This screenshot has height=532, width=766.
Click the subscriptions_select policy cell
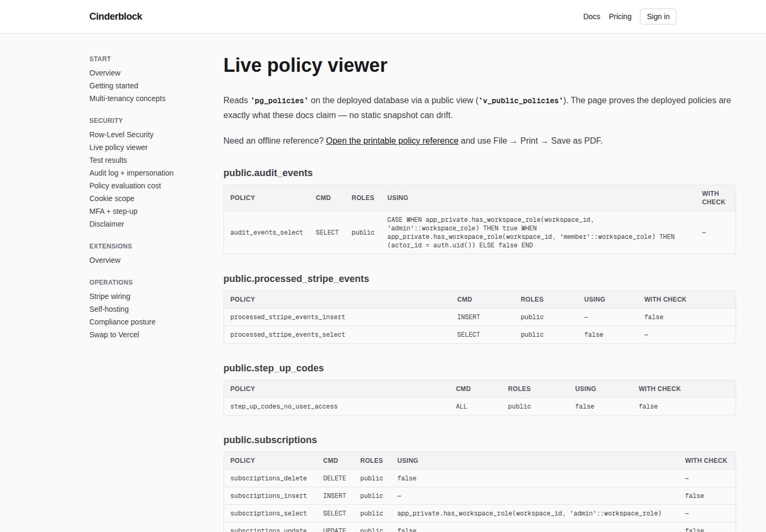pos(269,513)
